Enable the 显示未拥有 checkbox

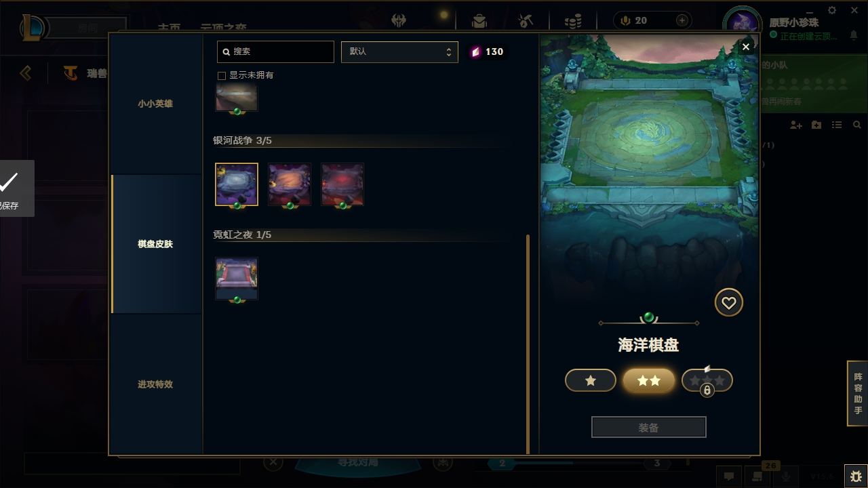(x=222, y=76)
